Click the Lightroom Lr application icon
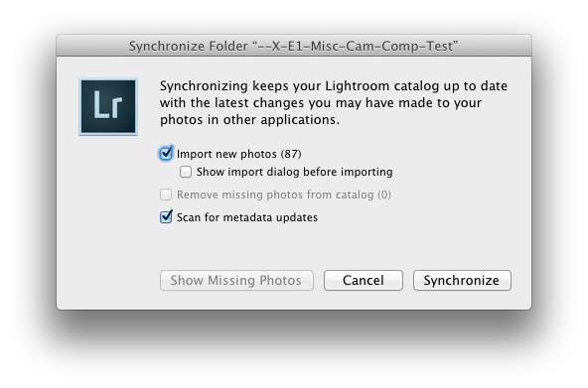This screenshot has height=388, width=588. tap(108, 107)
